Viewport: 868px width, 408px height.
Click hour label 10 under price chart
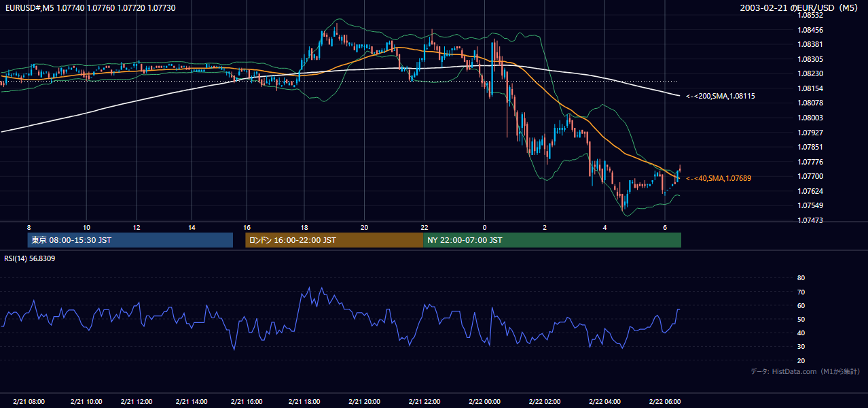click(x=86, y=226)
